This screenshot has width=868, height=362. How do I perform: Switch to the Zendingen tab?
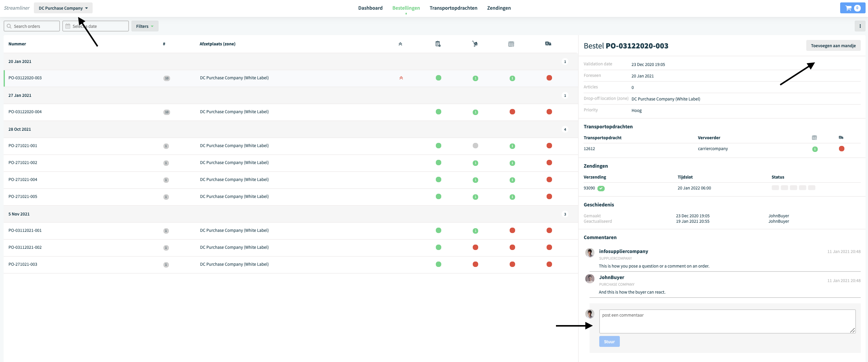coord(499,8)
